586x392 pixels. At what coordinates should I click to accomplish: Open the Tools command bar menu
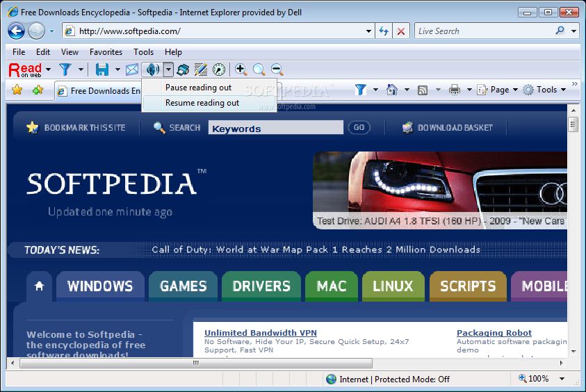(x=544, y=90)
